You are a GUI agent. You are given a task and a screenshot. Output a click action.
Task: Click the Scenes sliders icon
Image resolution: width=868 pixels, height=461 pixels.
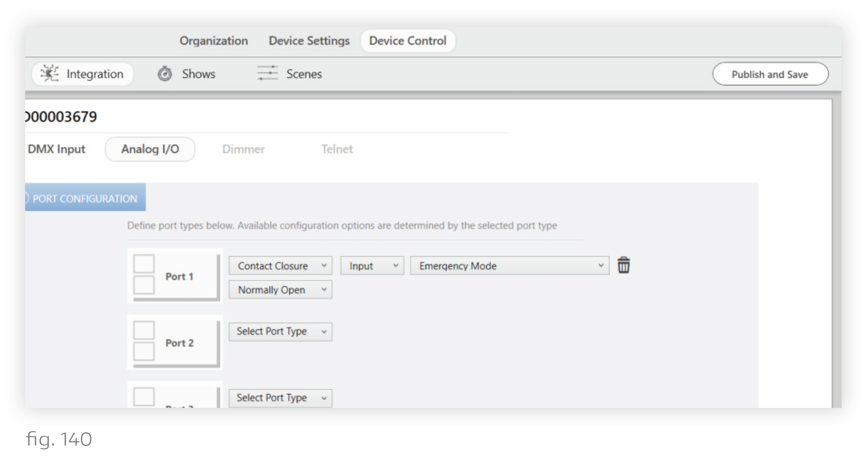point(268,73)
